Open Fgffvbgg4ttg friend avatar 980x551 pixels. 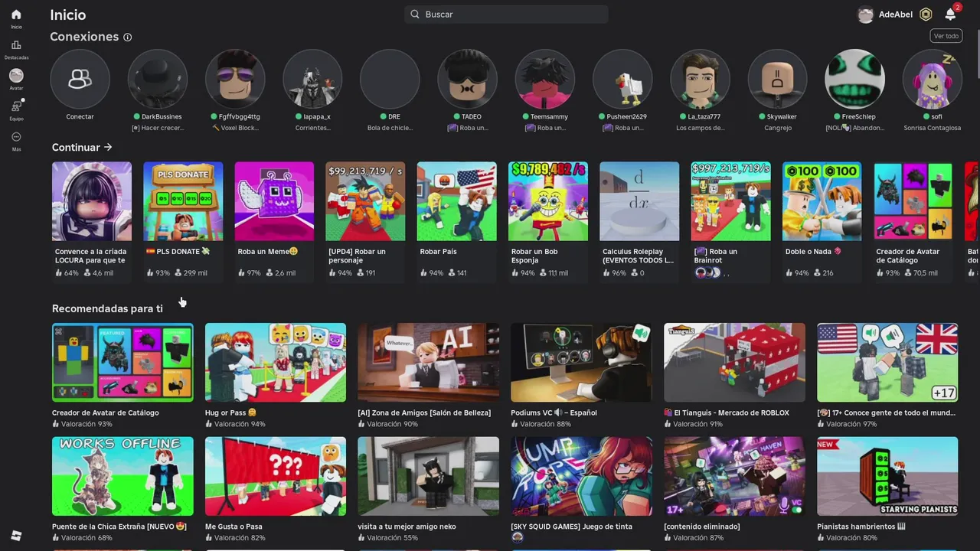coord(235,79)
